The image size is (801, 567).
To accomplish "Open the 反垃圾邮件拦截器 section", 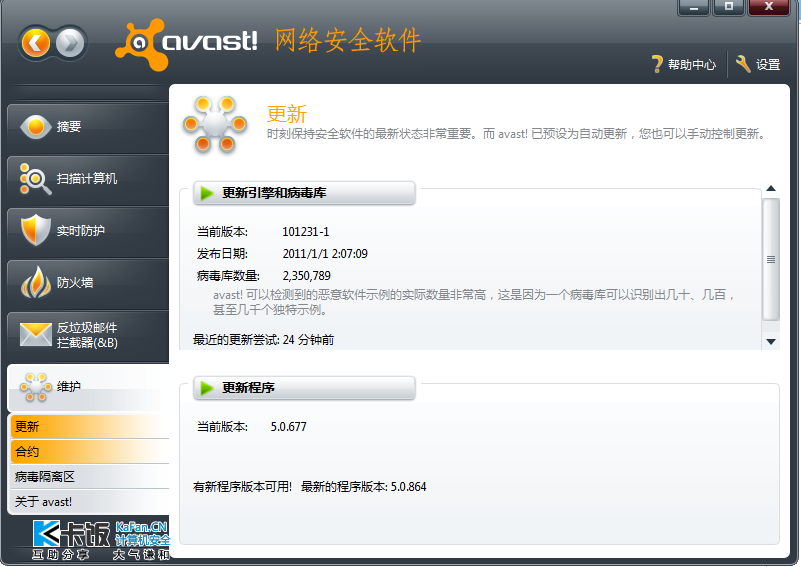I will pyautogui.click(x=88, y=335).
